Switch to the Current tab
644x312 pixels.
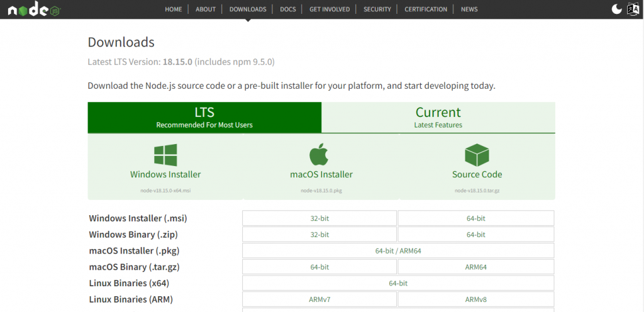(x=438, y=118)
